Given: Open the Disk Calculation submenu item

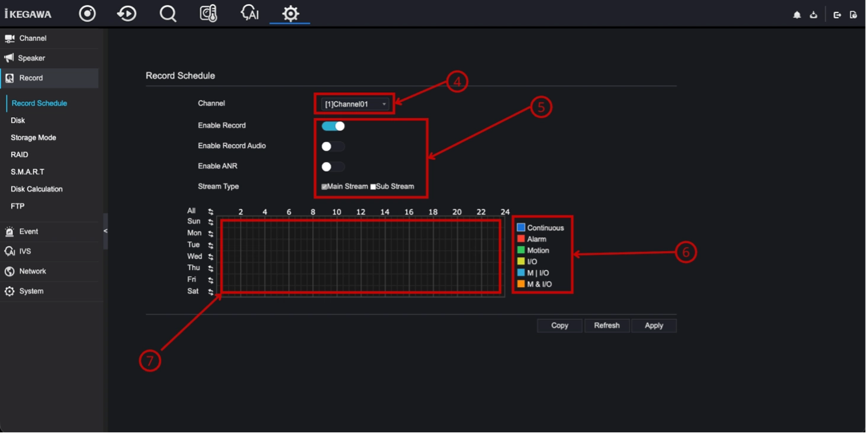Looking at the screenshot, I should coord(37,189).
